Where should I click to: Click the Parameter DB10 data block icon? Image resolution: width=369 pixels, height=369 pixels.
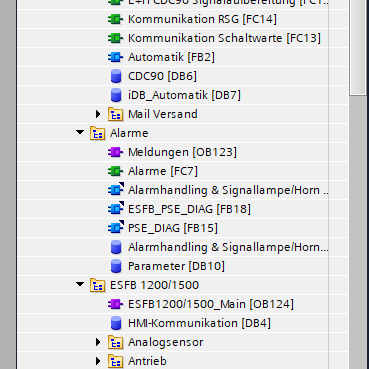[116, 266]
